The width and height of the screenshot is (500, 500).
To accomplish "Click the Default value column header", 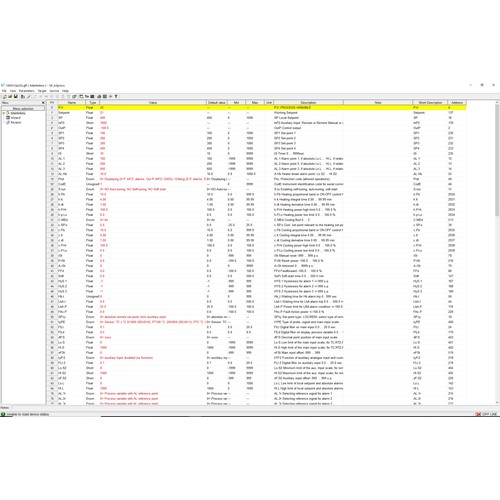I will pos(217,103).
